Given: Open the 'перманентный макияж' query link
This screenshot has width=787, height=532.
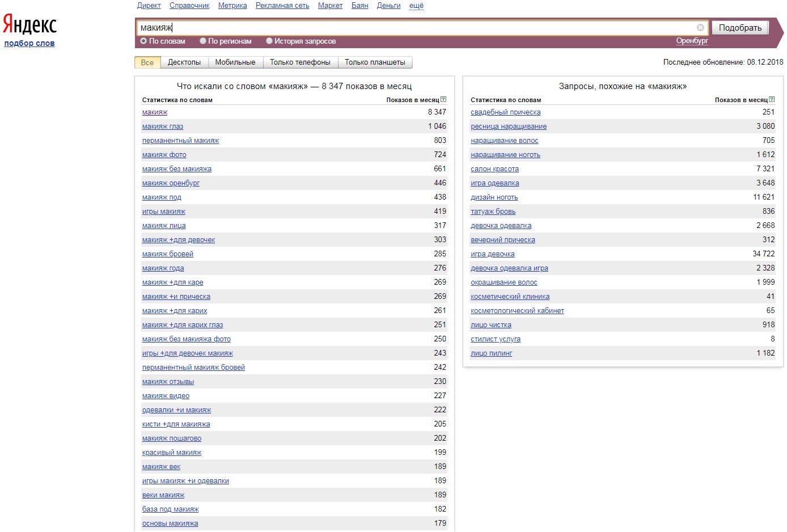Looking at the screenshot, I should tap(180, 141).
